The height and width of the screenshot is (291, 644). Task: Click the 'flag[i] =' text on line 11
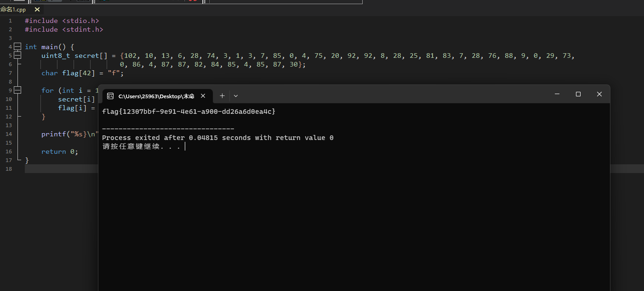pos(76,108)
